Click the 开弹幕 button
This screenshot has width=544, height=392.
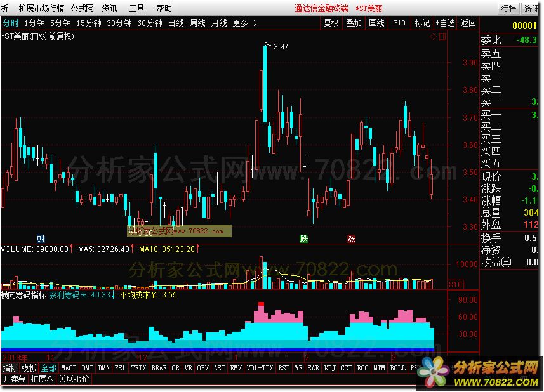click(14, 379)
